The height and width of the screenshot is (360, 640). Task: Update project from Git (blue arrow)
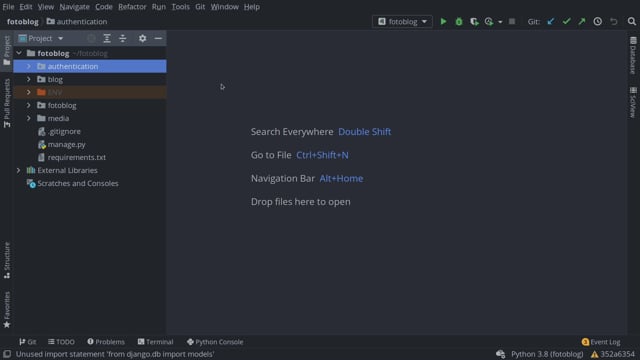[551, 22]
